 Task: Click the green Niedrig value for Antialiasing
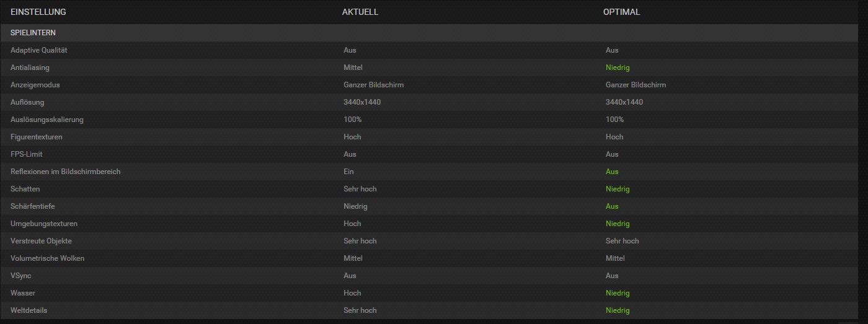[x=618, y=68]
